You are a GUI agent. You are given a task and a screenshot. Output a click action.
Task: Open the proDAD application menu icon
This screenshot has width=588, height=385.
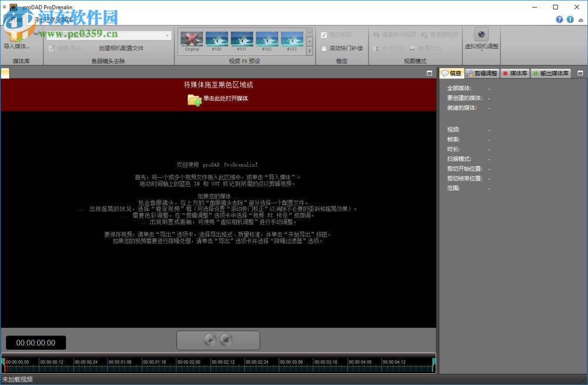click(12, 6)
